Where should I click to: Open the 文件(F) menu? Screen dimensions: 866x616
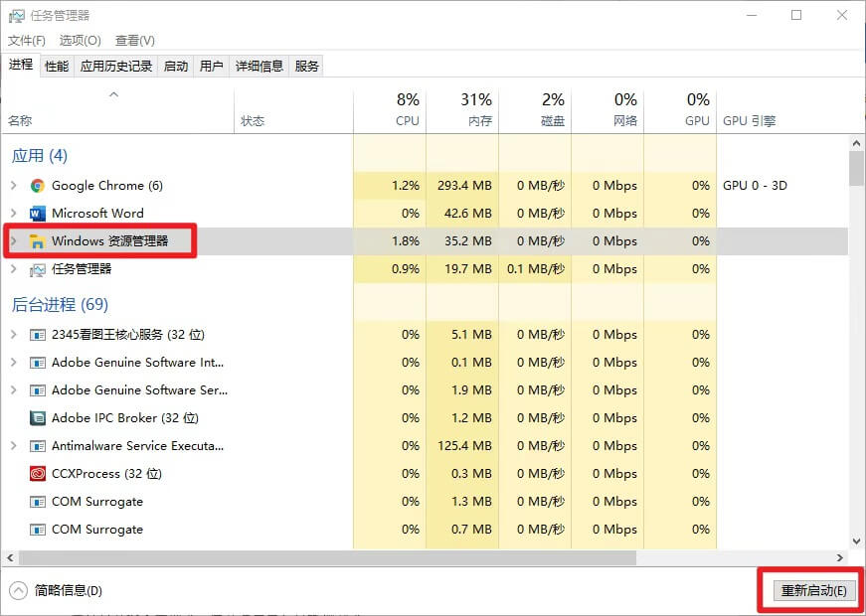click(27, 41)
